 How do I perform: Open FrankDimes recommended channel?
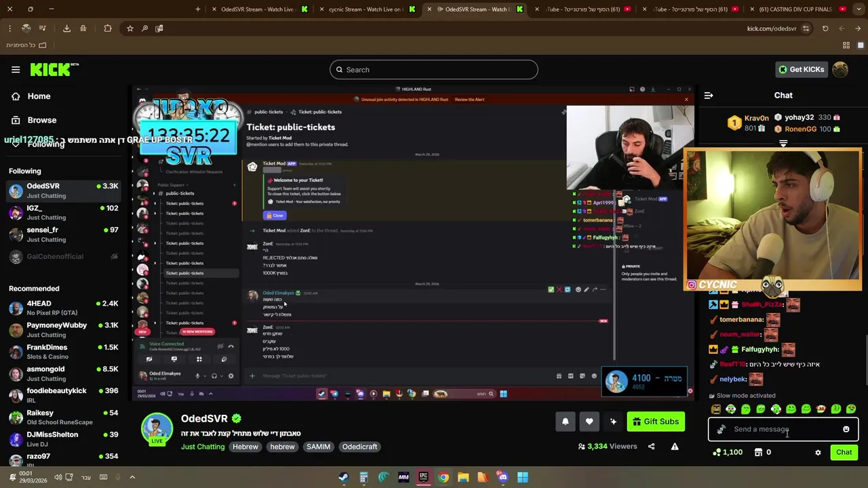point(64,352)
